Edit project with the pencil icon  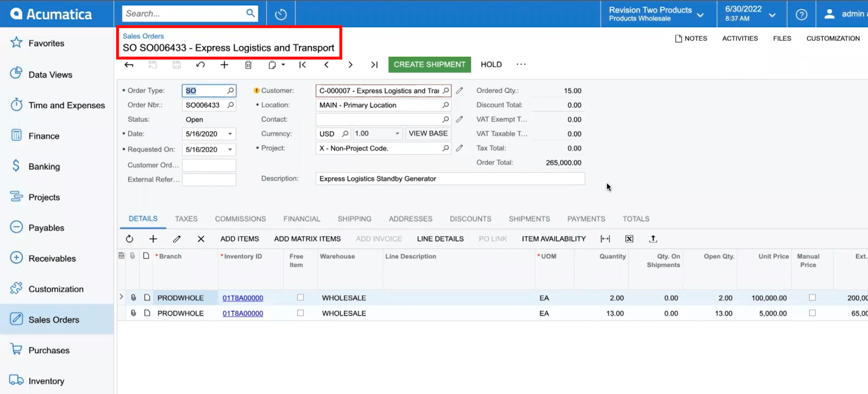(x=459, y=148)
